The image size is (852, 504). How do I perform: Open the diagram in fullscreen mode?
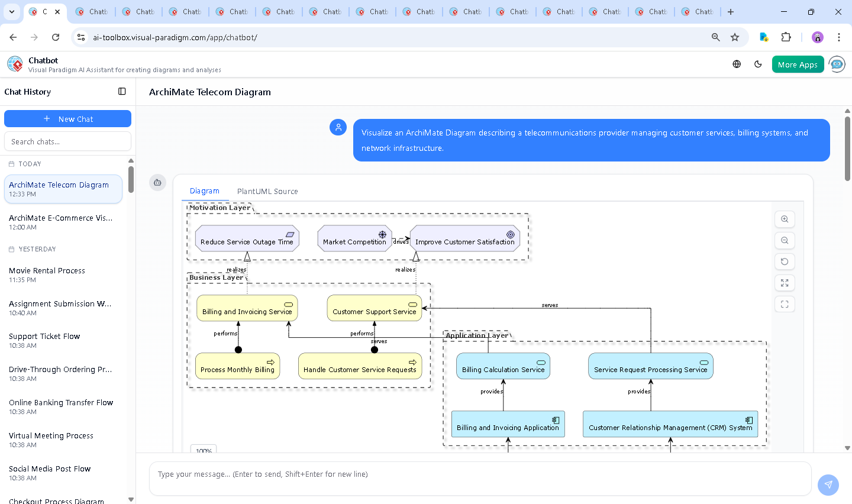tap(785, 283)
